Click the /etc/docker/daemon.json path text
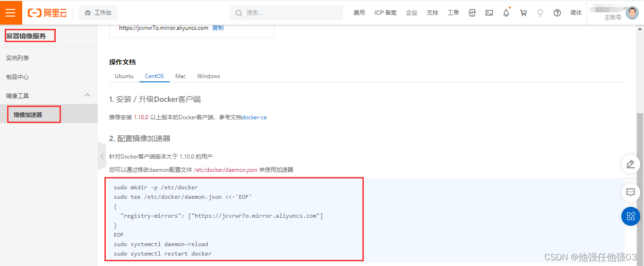 pos(225,169)
